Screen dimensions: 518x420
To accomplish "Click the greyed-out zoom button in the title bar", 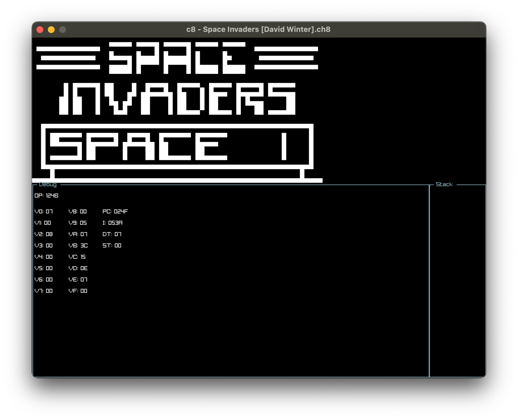I will click(62, 30).
